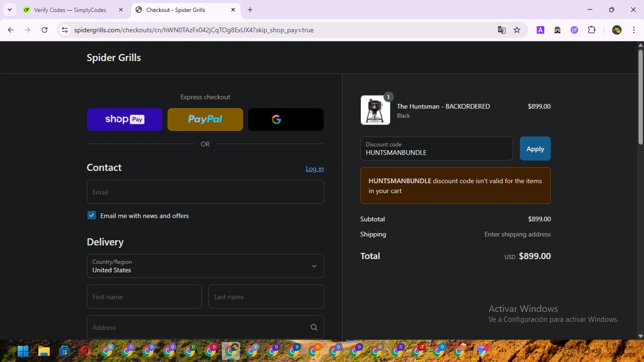This screenshot has height=362, width=644.
Task: Click the translate page icon
Action: tap(501, 30)
